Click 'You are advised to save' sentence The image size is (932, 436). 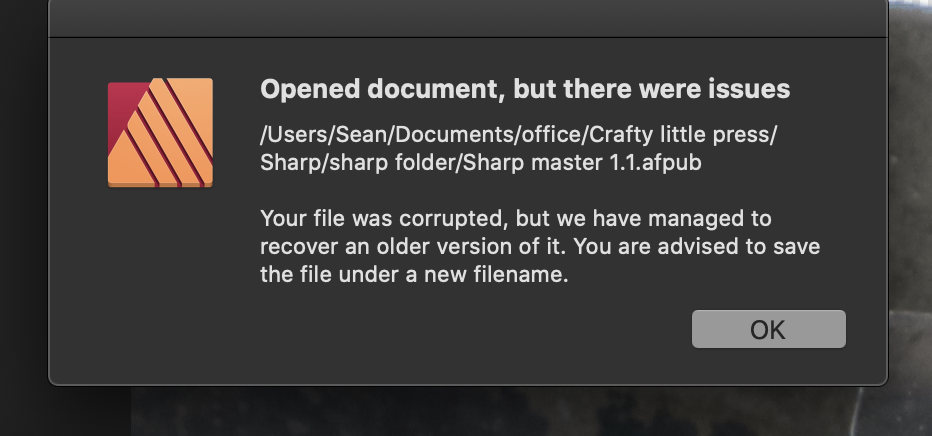point(697,247)
